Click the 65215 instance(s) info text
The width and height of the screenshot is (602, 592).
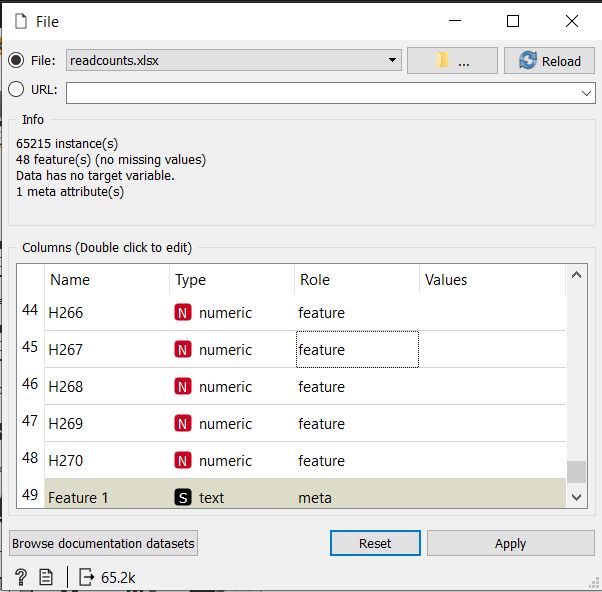click(x=67, y=144)
